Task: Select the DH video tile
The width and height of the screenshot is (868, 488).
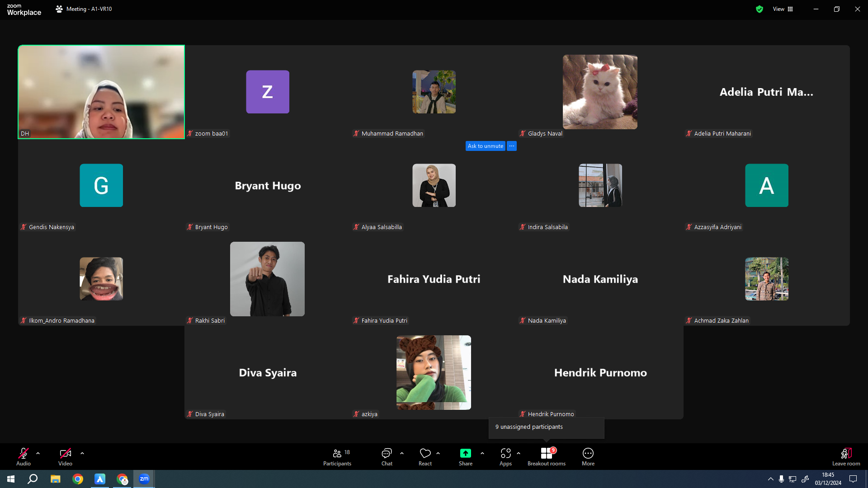Action: tap(101, 92)
